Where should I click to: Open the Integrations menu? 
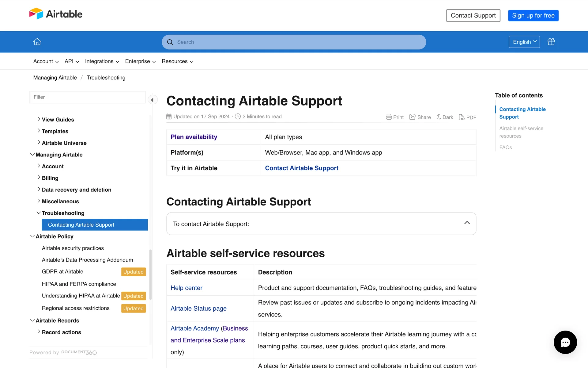pyautogui.click(x=102, y=61)
